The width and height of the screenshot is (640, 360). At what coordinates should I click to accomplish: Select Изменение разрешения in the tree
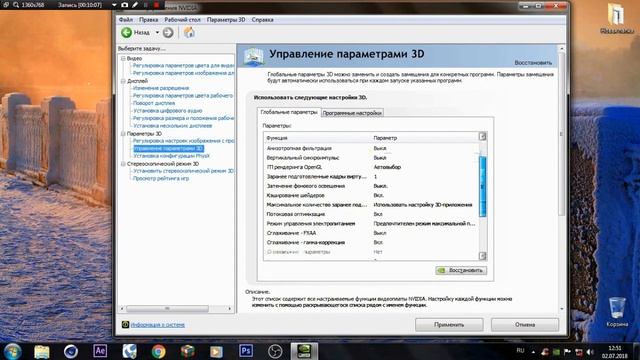(161, 88)
